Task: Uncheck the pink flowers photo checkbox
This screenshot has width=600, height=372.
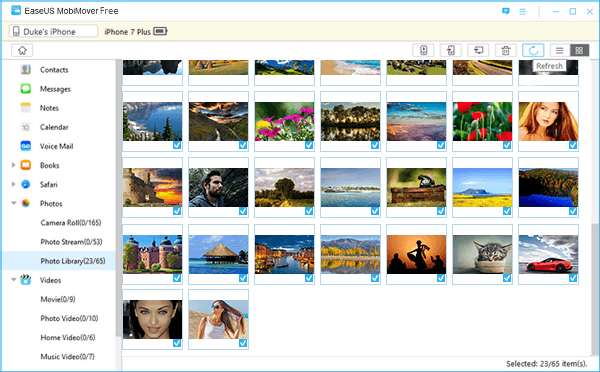Action: (x=309, y=145)
